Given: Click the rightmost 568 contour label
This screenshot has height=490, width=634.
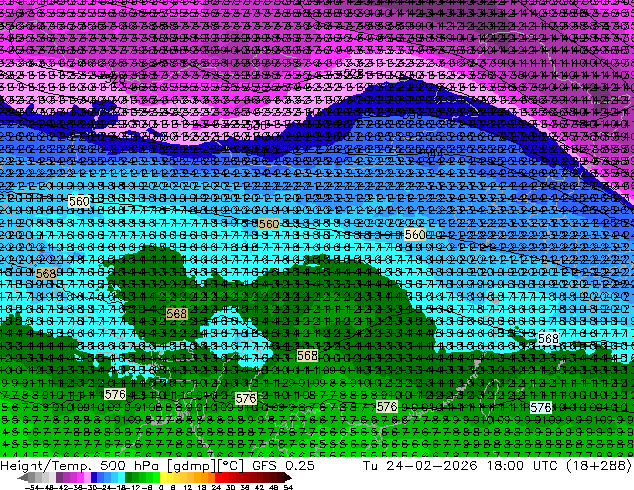Looking at the screenshot, I should pos(548,338).
